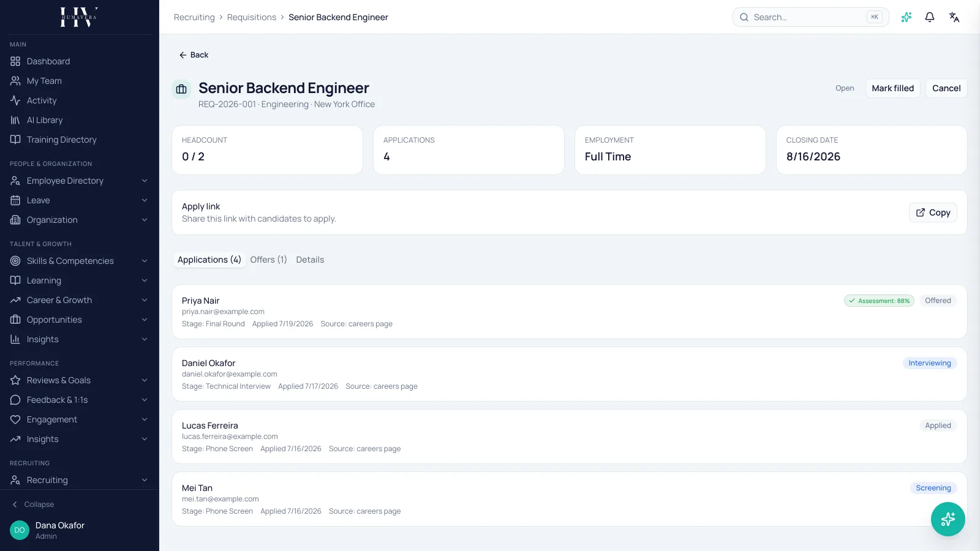Click the Engagement heart icon

pyautogui.click(x=15, y=419)
